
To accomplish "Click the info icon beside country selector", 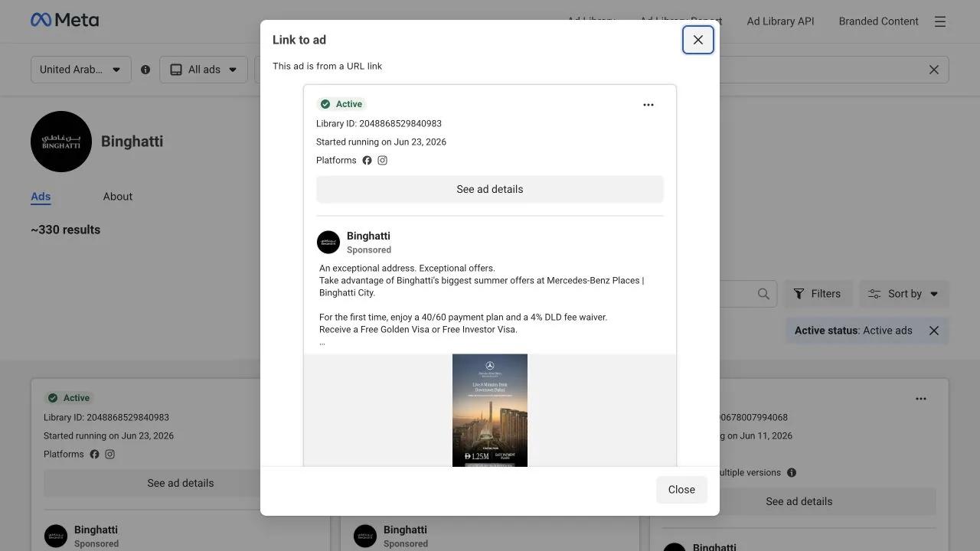I will point(145,70).
